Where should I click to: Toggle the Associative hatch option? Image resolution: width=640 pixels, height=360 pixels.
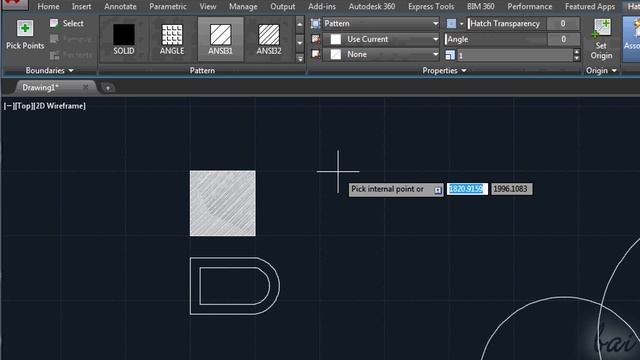point(632,39)
